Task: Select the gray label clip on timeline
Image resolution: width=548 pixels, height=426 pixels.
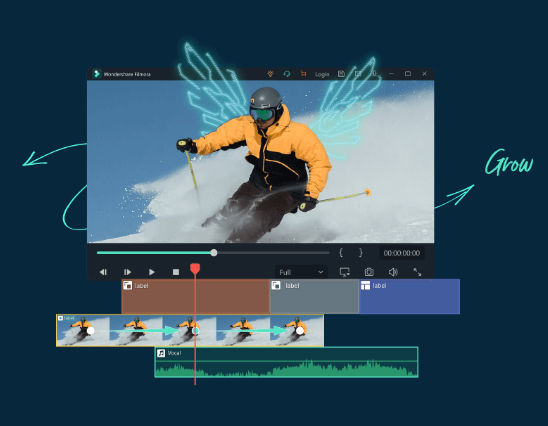Action: (315, 296)
